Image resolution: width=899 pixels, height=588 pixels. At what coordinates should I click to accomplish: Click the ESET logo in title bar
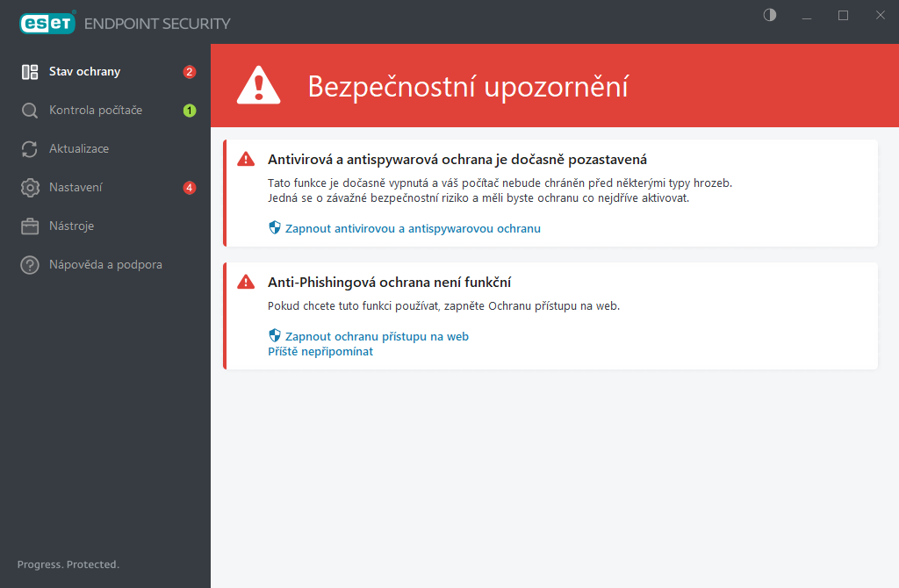coord(47,23)
